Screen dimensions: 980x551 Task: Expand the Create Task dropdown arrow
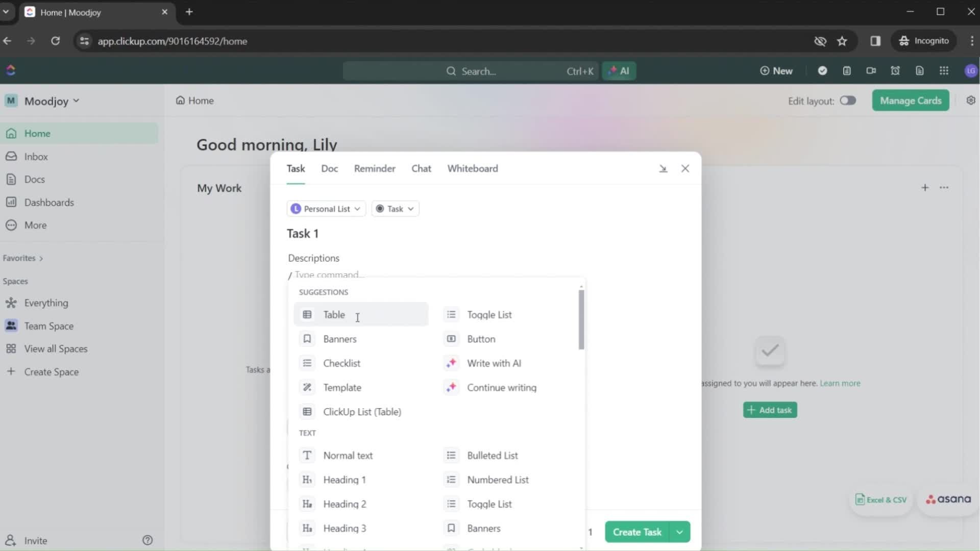(x=679, y=532)
